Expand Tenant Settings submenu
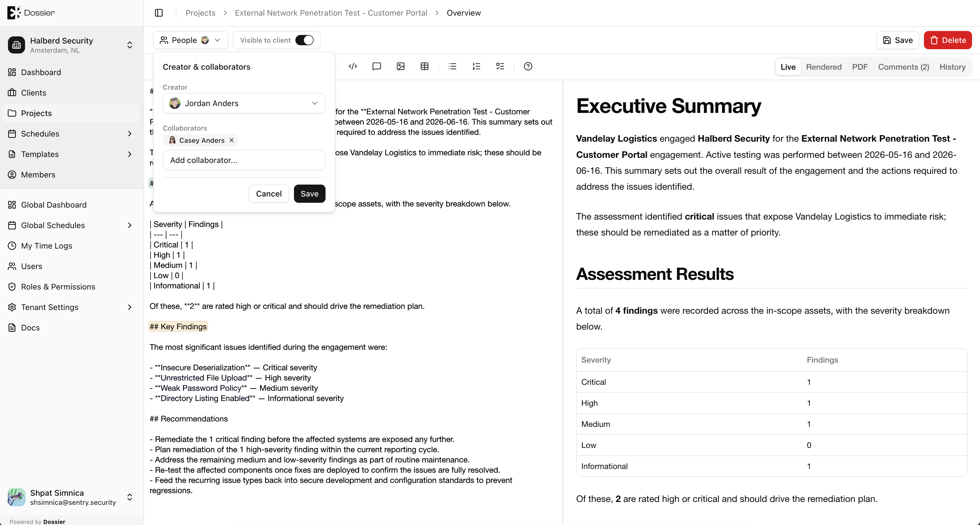Screen dimensions: 980x525 (130, 307)
